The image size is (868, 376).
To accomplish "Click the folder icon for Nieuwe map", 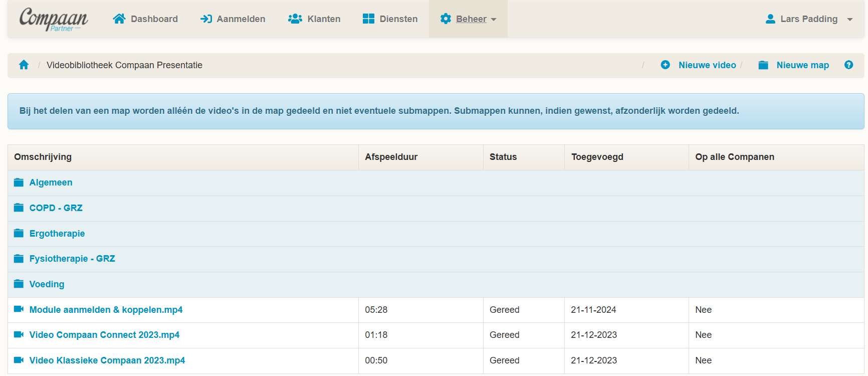I will tap(763, 65).
